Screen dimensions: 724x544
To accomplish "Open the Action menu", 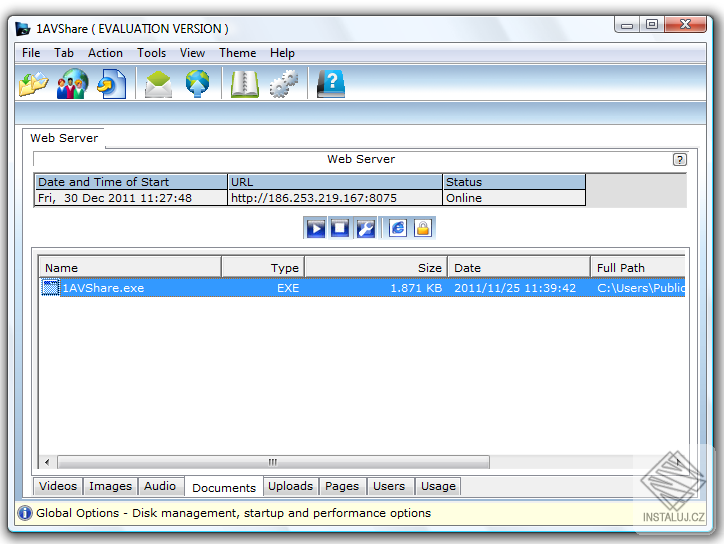I will pos(105,53).
